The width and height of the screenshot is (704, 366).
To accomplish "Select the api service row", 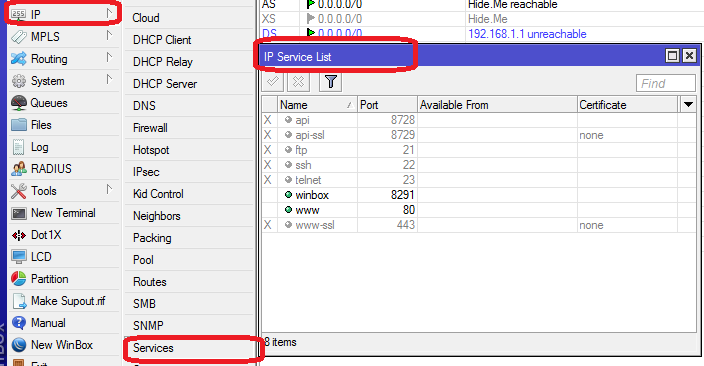I will (x=479, y=120).
